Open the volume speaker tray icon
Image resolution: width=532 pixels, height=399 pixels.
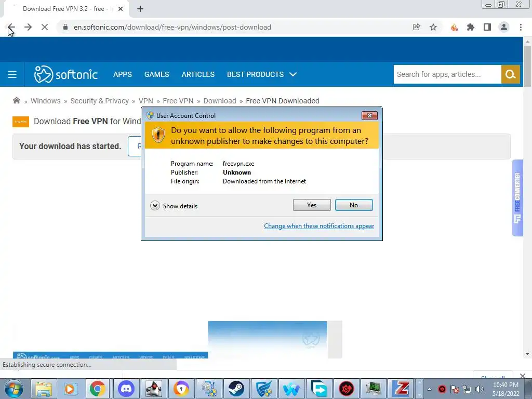pos(479,389)
